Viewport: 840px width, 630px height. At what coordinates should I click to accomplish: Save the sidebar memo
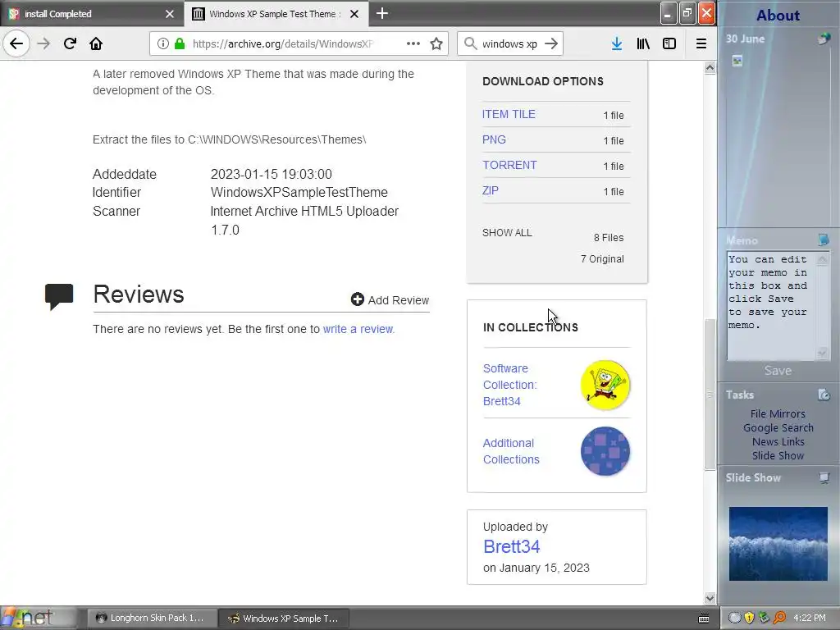pyautogui.click(x=778, y=370)
